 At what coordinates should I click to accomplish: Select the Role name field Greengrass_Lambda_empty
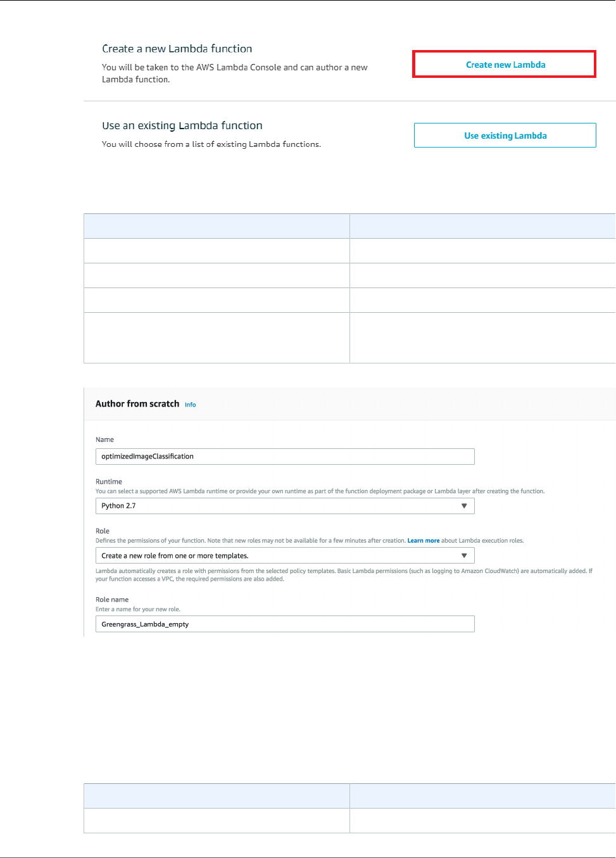pos(285,624)
